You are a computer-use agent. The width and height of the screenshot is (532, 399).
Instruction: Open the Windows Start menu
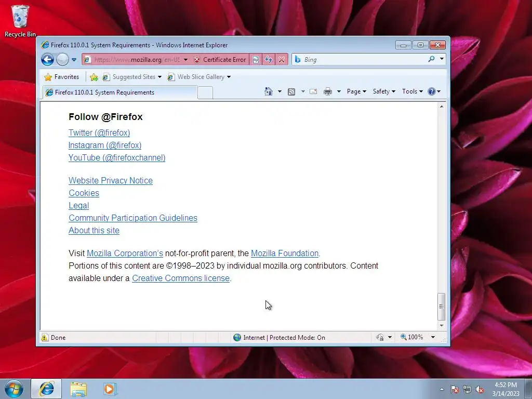14,389
